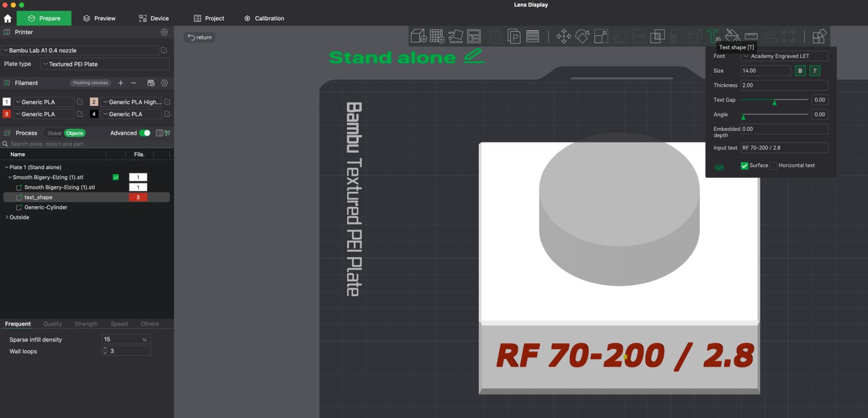The width and height of the screenshot is (868, 418).
Task: Select the Strength settings tab
Action: click(x=86, y=324)
